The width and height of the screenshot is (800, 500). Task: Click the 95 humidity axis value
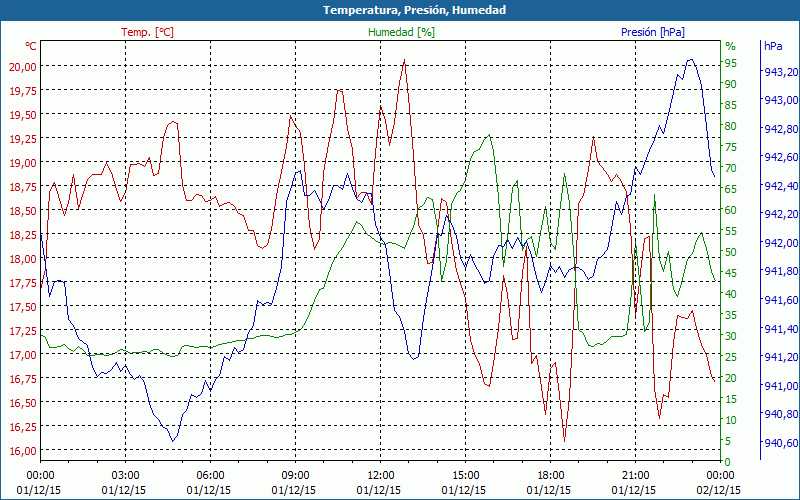click(x=731, y=63)
